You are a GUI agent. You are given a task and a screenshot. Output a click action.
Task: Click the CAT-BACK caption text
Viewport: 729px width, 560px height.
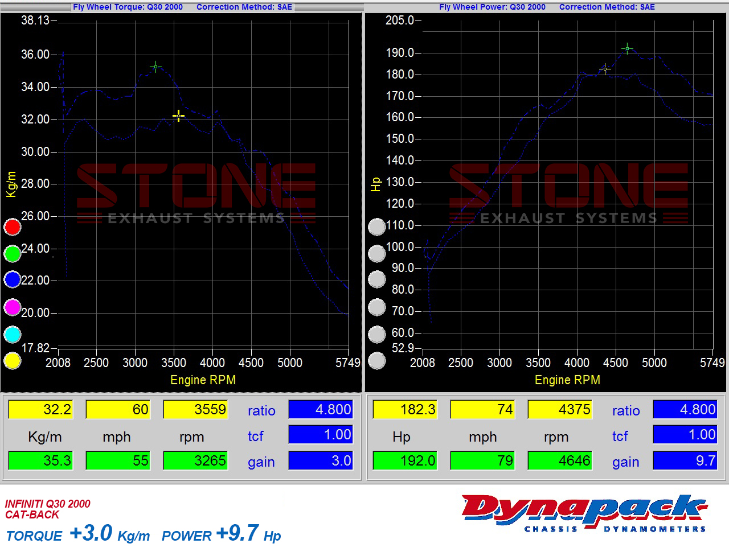click(x=32, y=514)
